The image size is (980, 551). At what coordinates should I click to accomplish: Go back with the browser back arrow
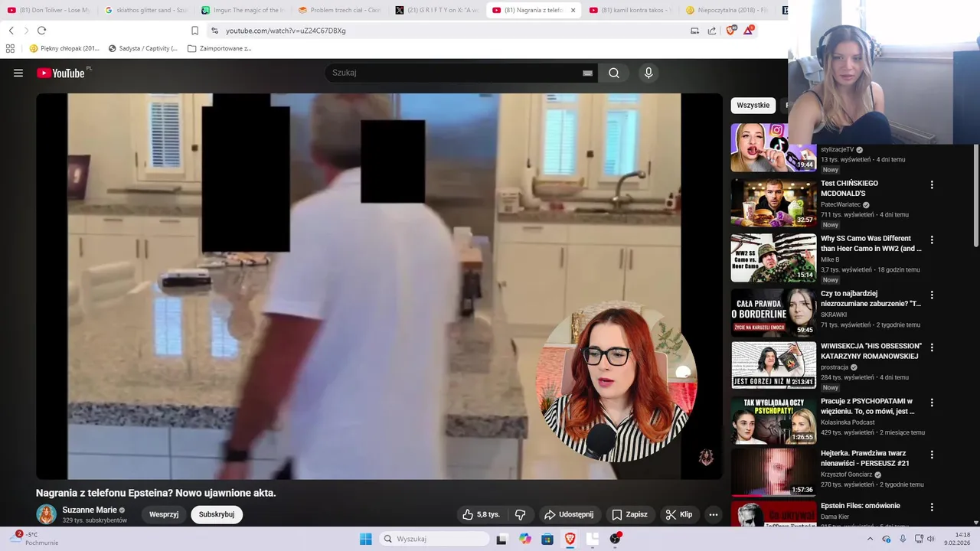[x=11, y=31]
